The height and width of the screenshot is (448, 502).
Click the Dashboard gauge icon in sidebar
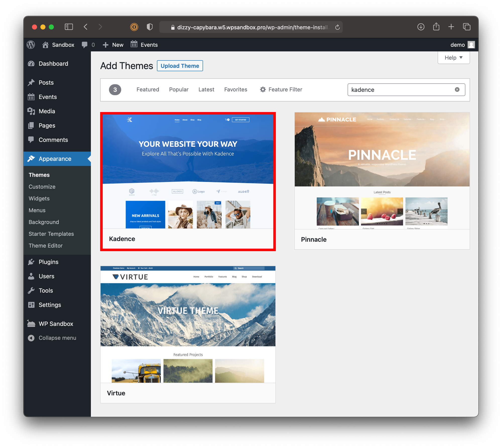pos(31,64)
